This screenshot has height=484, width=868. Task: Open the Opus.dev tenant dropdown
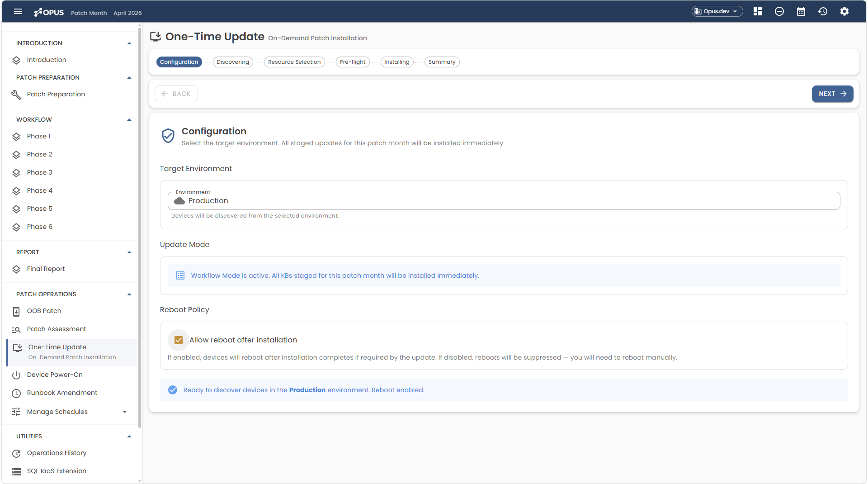pyautogui.click(x=717, y=11)
